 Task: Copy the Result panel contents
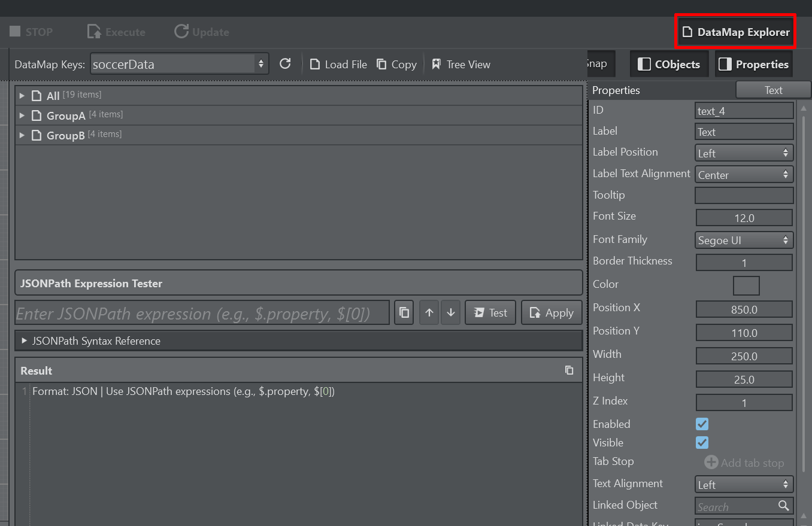pyautogui.click(x=569, y=370)
